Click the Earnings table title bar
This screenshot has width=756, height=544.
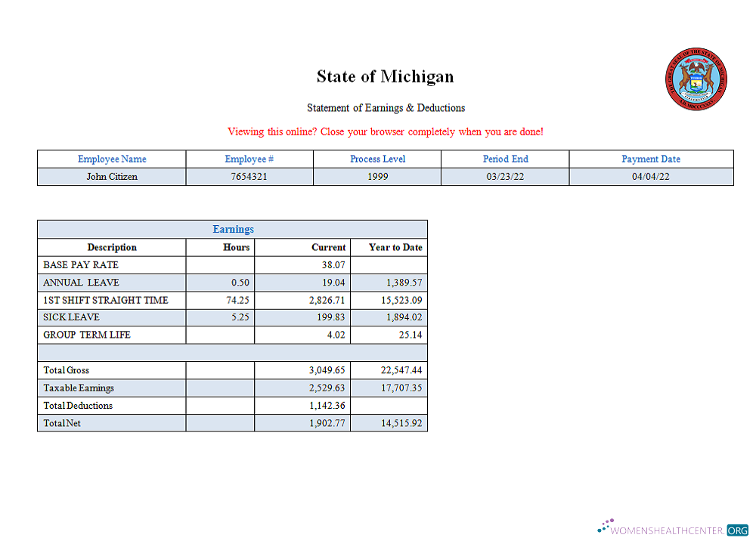(233, 229)
